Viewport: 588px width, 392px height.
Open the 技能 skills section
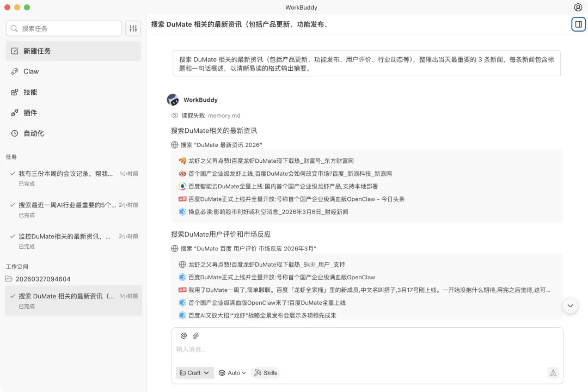click(x=73, y=92)
